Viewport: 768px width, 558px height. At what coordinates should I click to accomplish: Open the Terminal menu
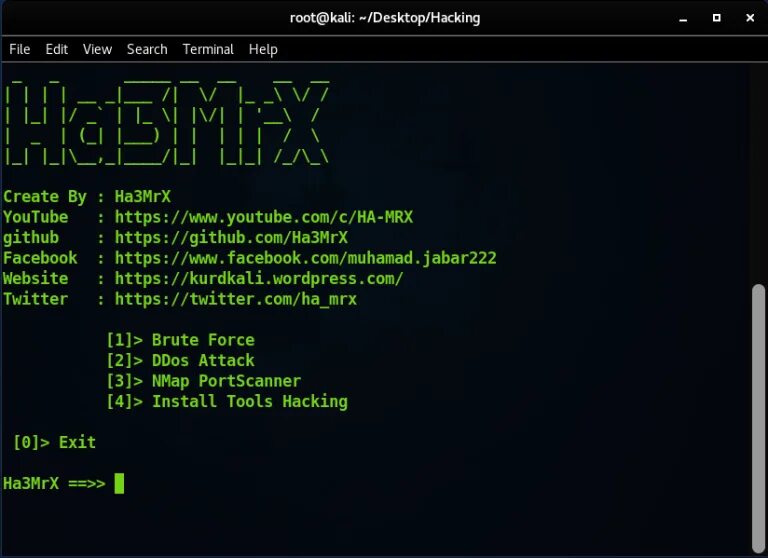[208, 49]
